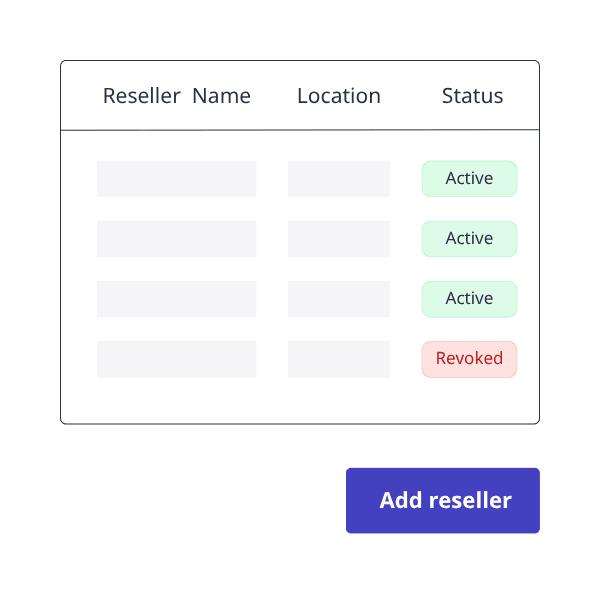
Task: Open the first row's reseller name field
Action: tap(176, 179)
